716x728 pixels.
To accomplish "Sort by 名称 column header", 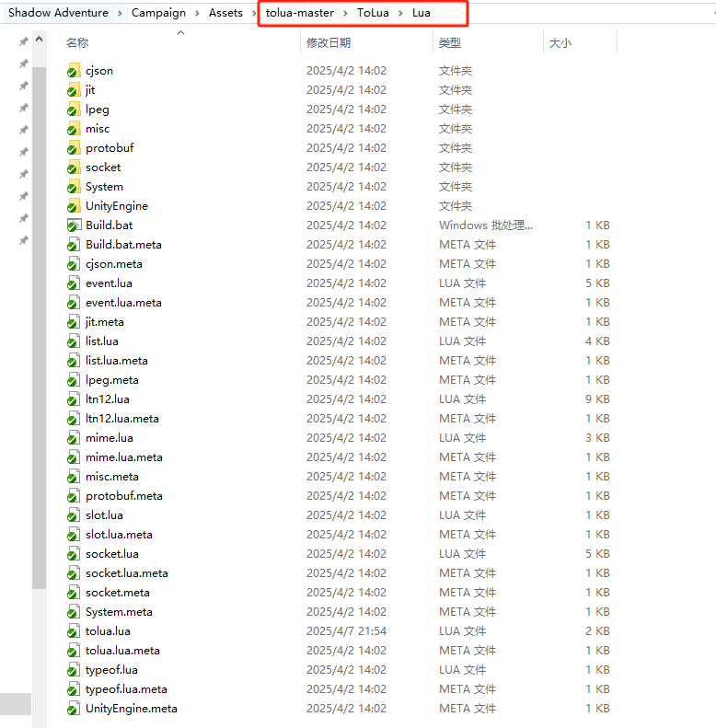I will pos(77,43).
